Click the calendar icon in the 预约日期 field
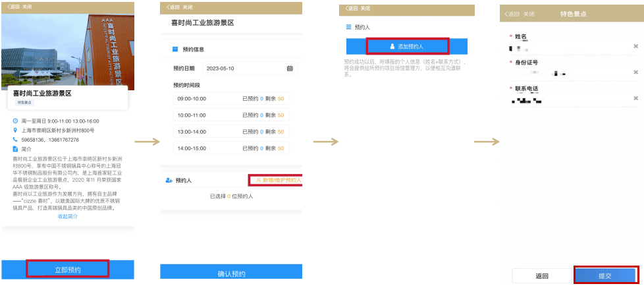The image size is (644, 286). (290, 69)
